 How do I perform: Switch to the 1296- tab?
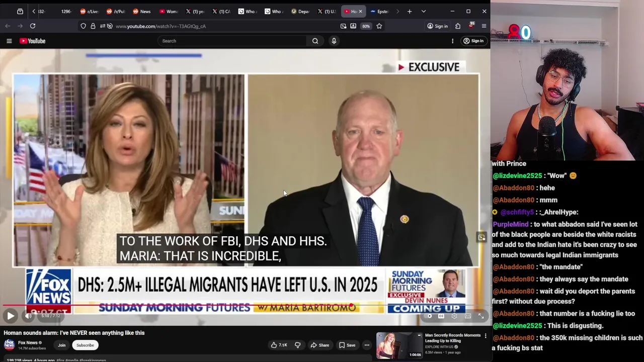pyautogui.click(x=66, y=11)
